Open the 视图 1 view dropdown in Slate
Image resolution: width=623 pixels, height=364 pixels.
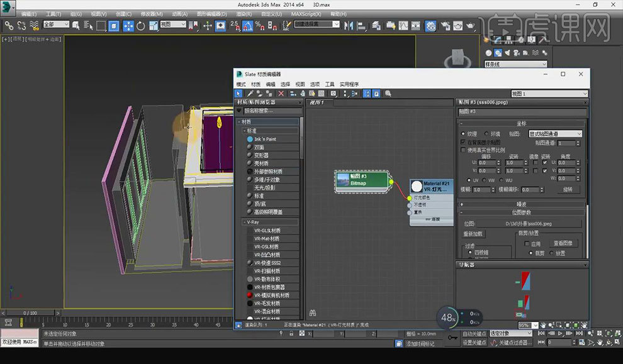(x=549, y=94)
